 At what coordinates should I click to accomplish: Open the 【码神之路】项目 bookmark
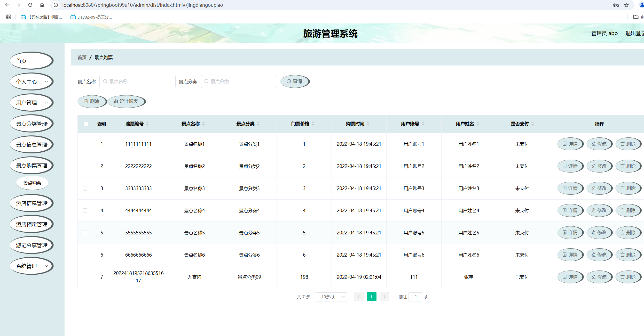[x=41, y=17]
